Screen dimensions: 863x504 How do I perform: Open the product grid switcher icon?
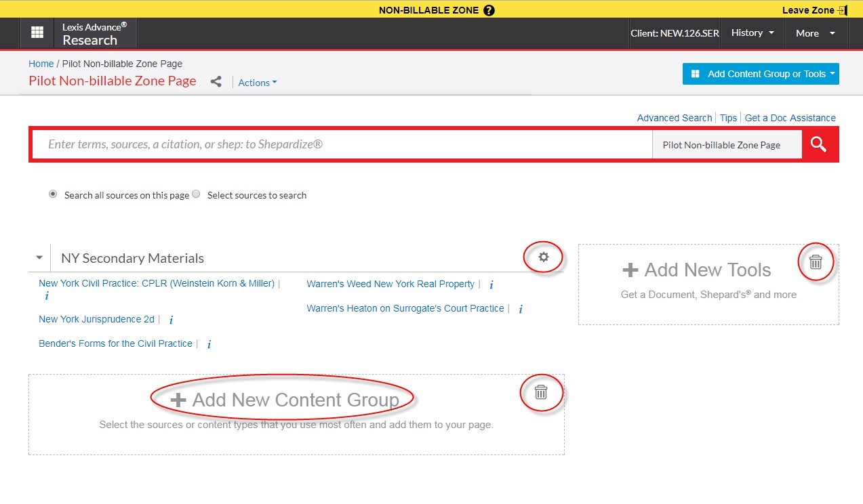point(37,33)
